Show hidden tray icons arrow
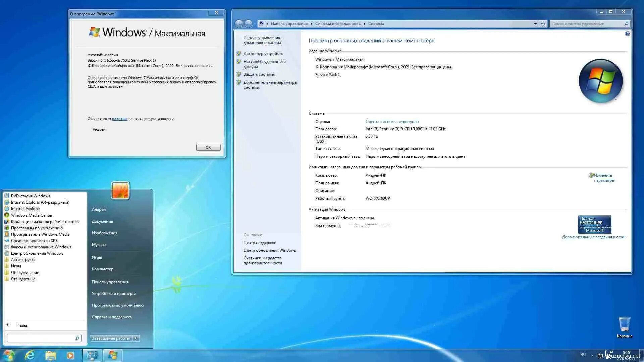 tap(592, 355)
